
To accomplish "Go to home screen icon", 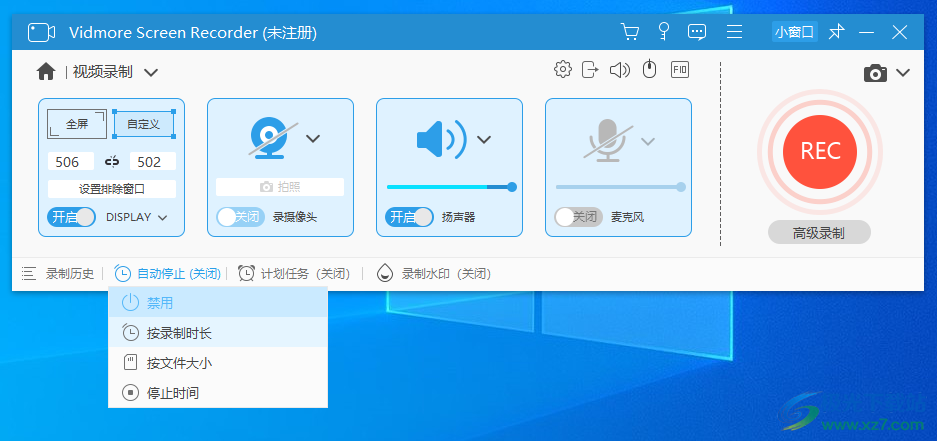I will 46,72.
